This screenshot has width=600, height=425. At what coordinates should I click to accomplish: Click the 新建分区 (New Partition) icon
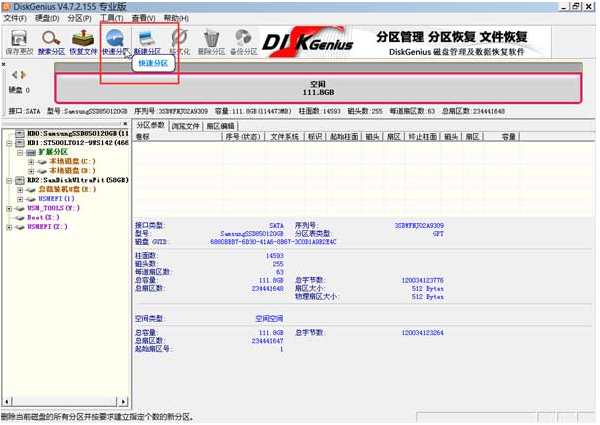pos(147,40)
